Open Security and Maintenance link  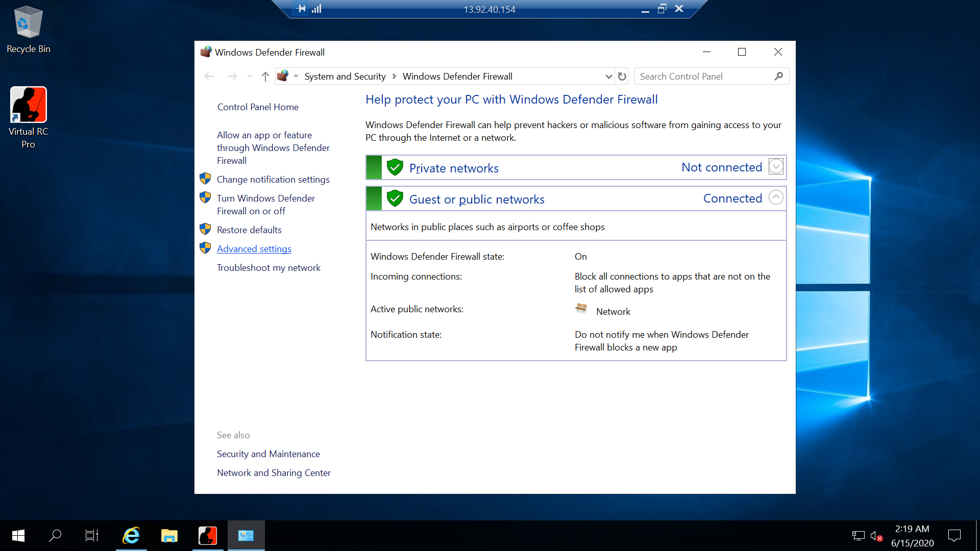[268, 454]
